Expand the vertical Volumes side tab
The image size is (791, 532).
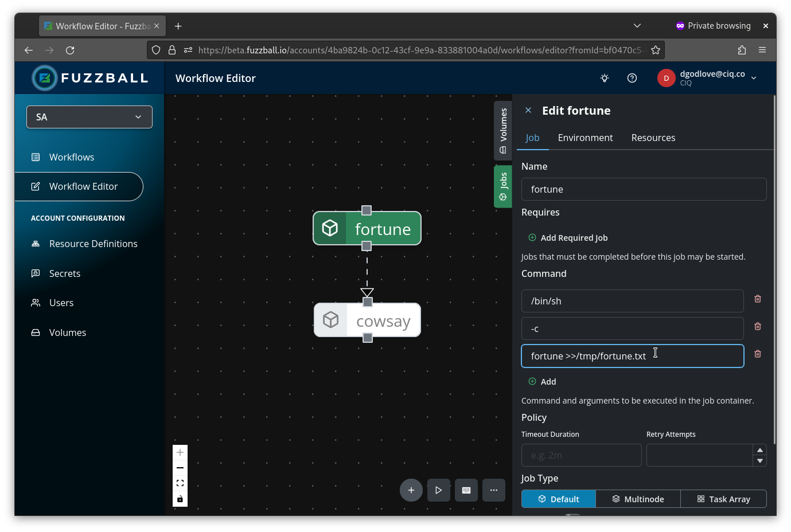pos(503,131)
